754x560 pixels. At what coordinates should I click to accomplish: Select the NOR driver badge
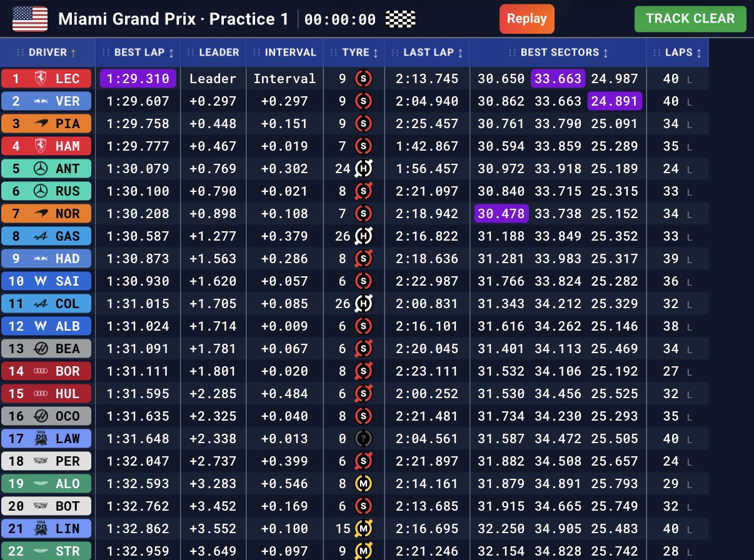tap(46, 214)
